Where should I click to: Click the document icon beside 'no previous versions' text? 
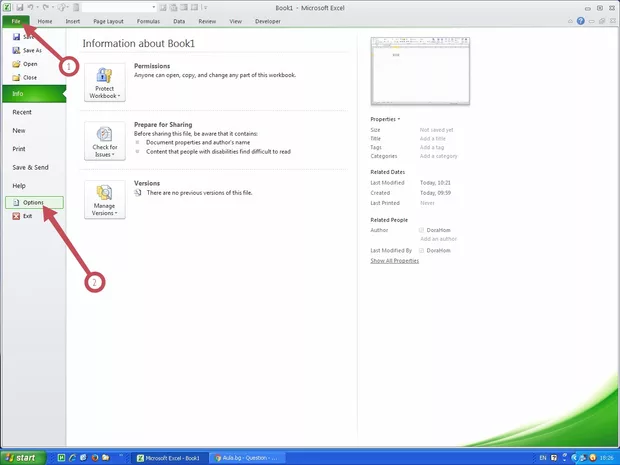click(x=138, y=193)
